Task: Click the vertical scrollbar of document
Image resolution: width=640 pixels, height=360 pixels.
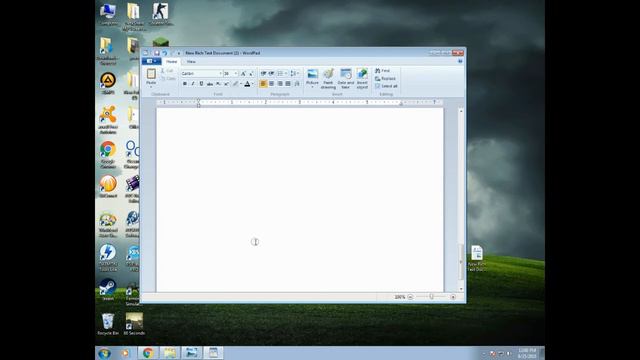Action: coord(461,261)
